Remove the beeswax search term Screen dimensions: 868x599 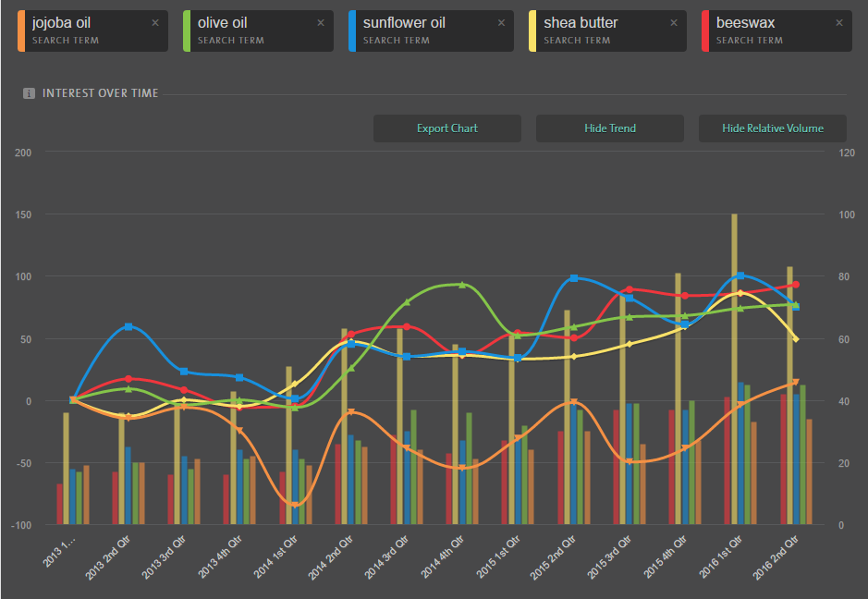tap(840, 22)
